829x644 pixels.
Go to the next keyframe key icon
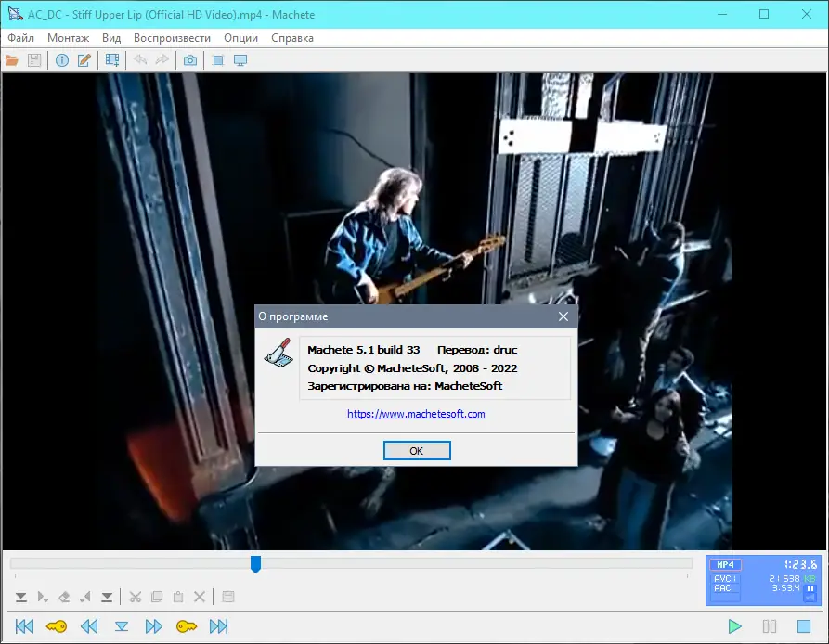pos(186,626)
